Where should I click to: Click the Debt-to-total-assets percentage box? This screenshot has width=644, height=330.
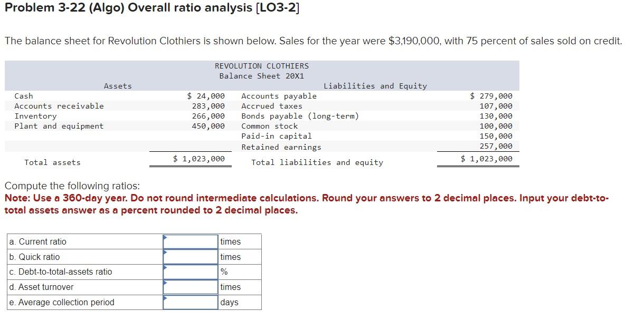click(x=190, y=271)
